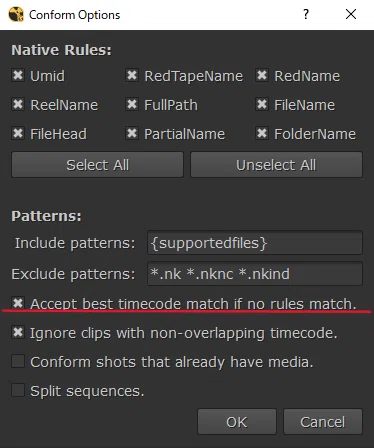Focus the Include patterns text field
The width and height of the screenshot is (374, 448).
255,243
